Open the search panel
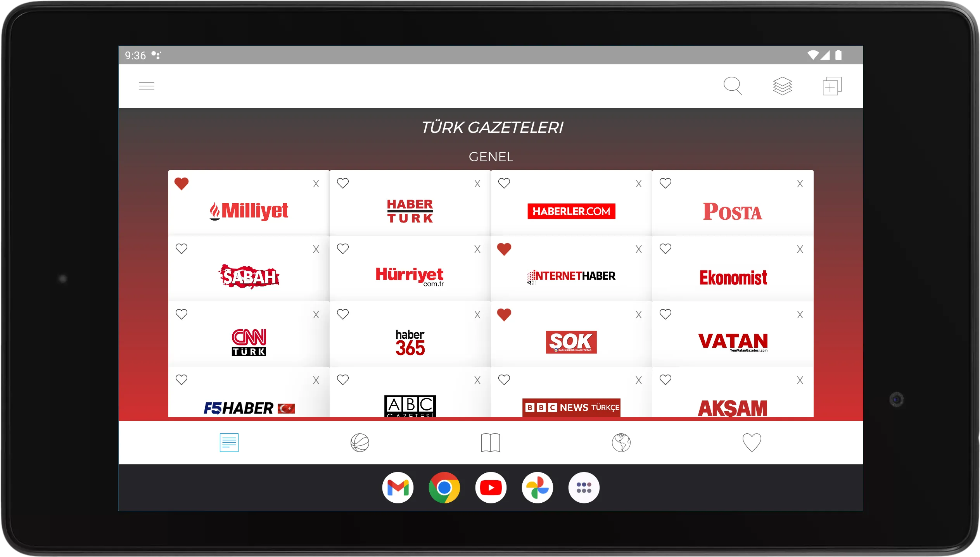The image size is (980, 557). (733, 86)
